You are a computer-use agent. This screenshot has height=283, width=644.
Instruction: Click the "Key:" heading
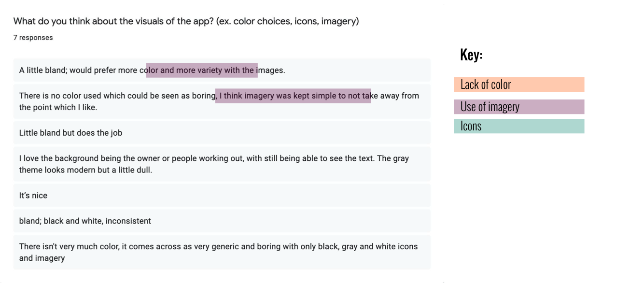point(471,55)
